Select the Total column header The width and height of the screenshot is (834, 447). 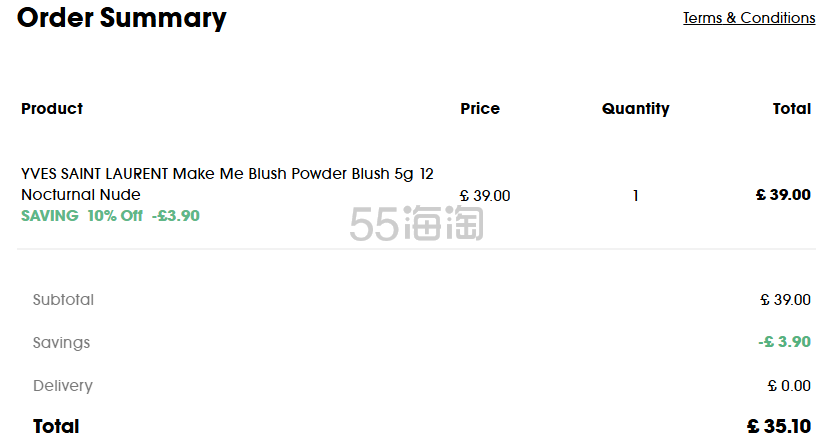(x=791, y=109)
